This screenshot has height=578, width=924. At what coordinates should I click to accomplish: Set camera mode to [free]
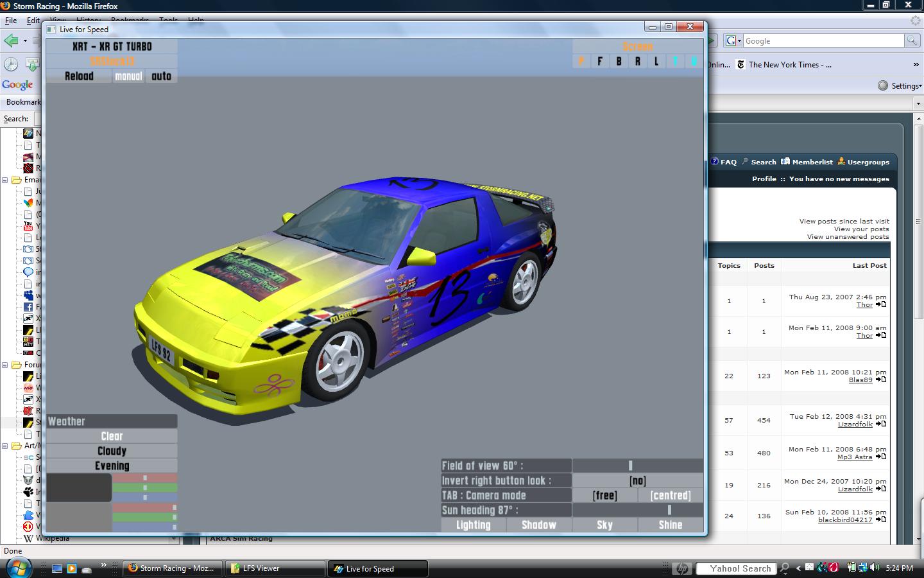[604, 495]
